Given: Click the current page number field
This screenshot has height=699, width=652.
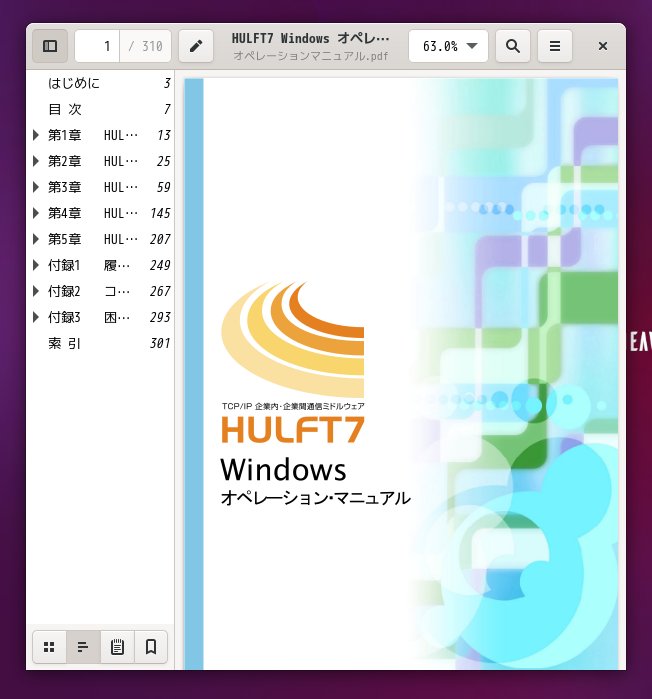Looking at the screenshot, I should pyautogui.click(x=97, y=46).
